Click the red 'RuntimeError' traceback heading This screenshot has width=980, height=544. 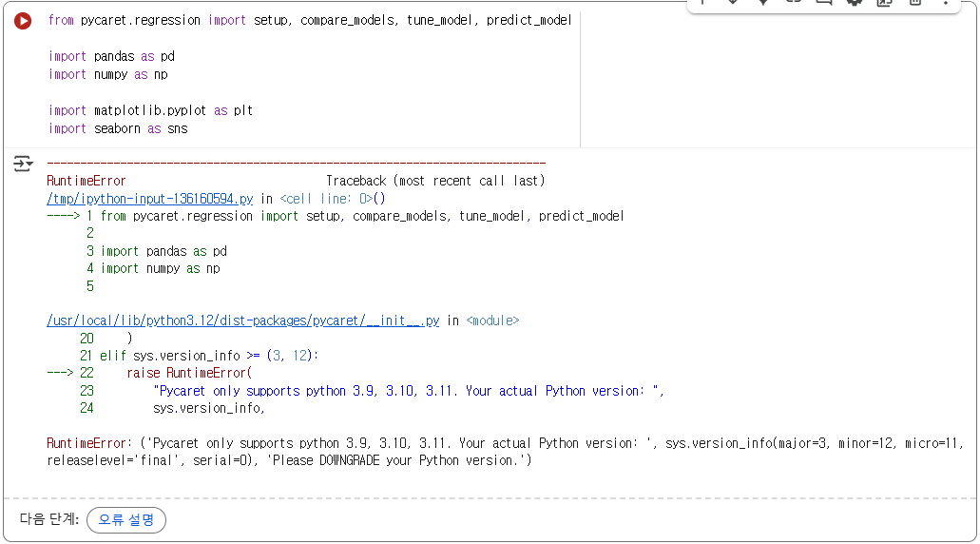[86, 181]
